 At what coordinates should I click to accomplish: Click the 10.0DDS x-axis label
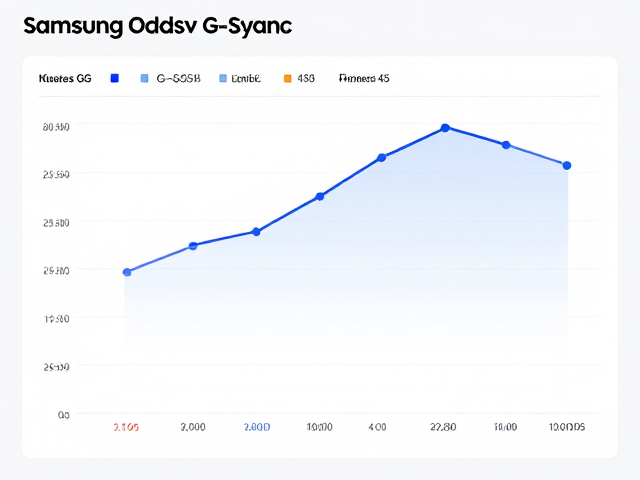coord(567,427)
